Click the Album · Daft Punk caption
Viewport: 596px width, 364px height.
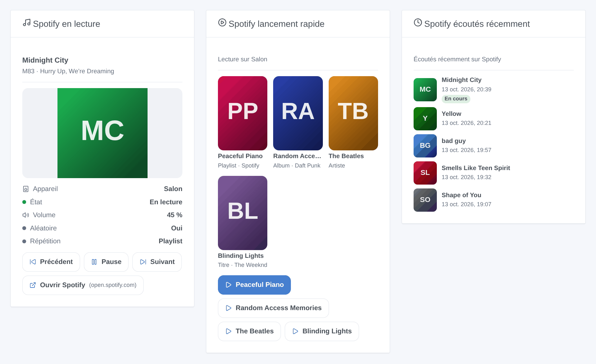297,166
